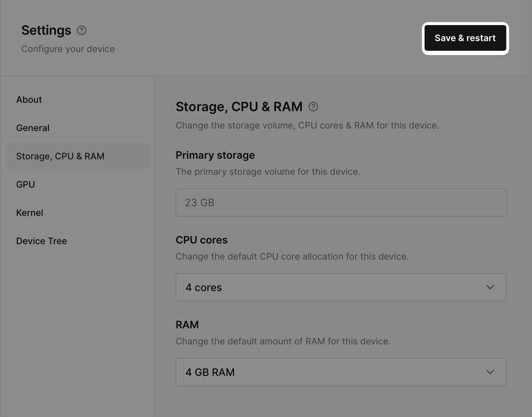Select the Storage, CPU & RAM sidebar item
The height and width of the screenshot is (417, 532).
(x=60, y=156)
